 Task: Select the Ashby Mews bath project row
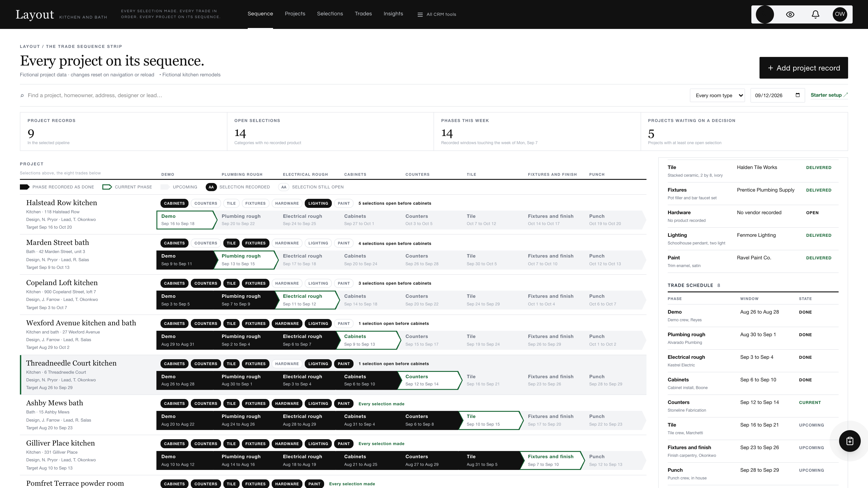(x=333, y=415)
